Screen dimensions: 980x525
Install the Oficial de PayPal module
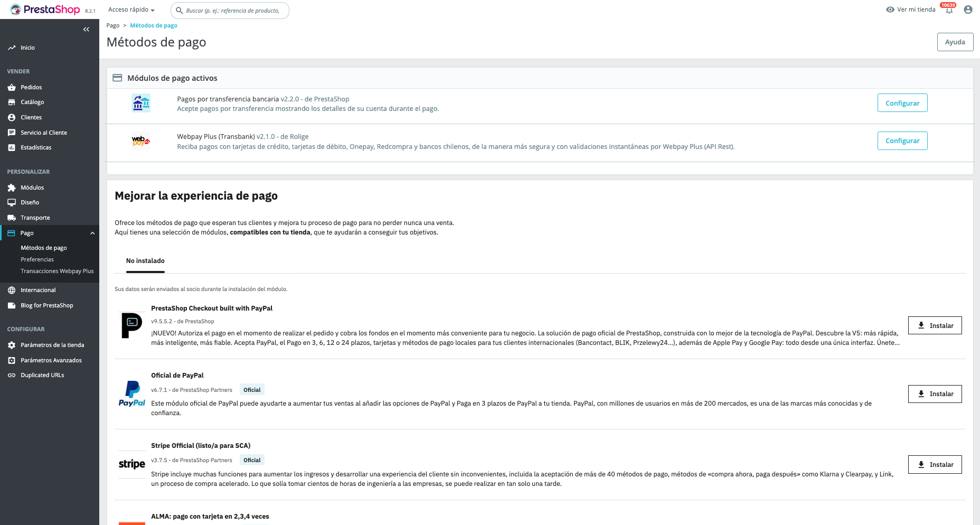point(935,394)
